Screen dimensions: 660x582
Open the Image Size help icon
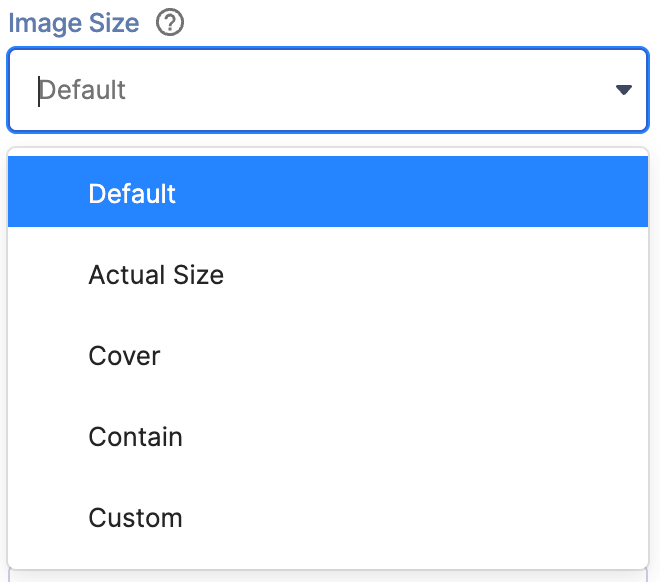click(170, 23)
